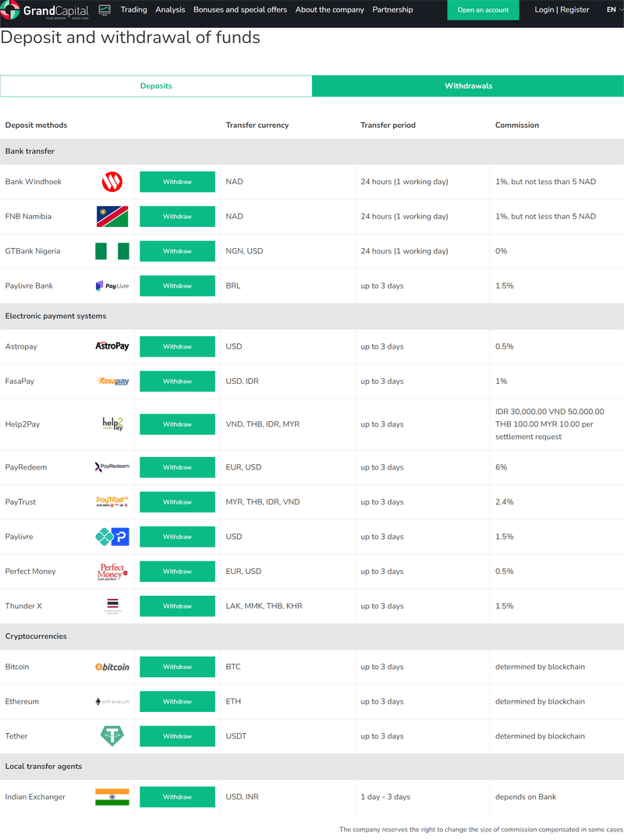This screenshot has height=840, width=624.
Task: Click the 'Transfer currency' column header
Action: point(257,126)
